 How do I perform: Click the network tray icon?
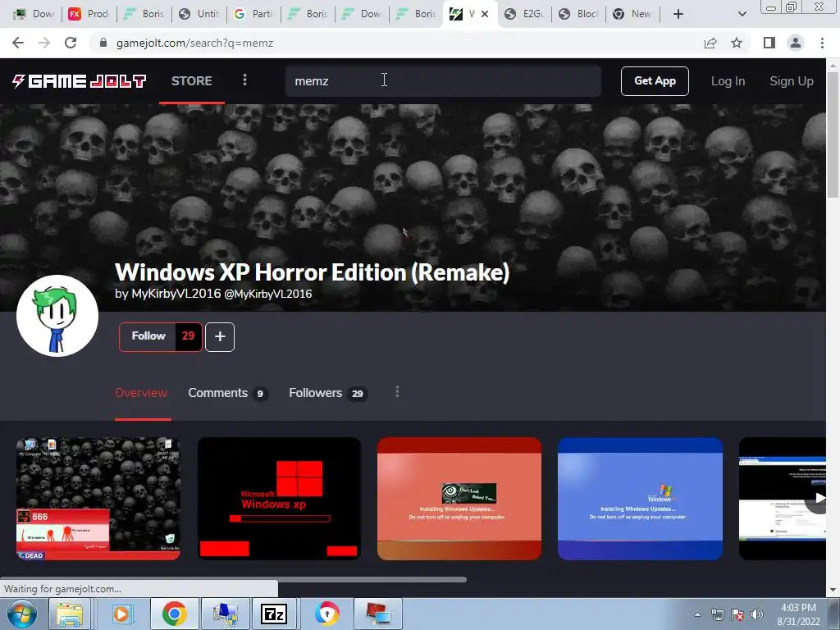point(717,614)
